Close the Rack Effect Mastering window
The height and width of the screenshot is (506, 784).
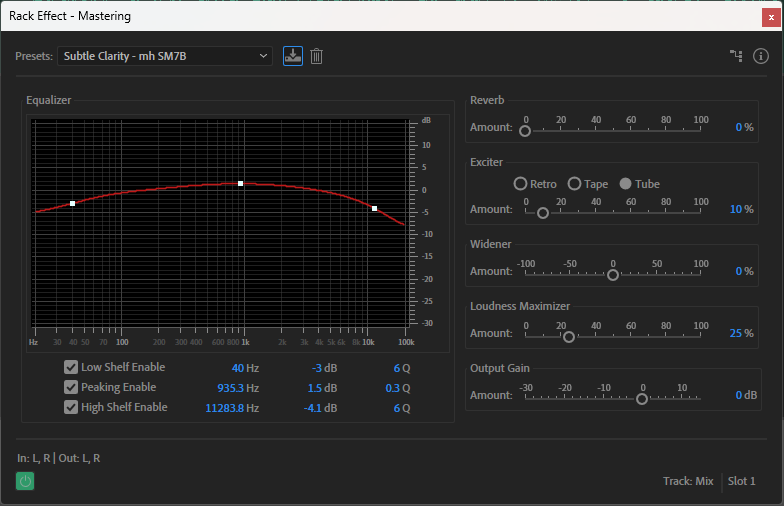(770, 16)
